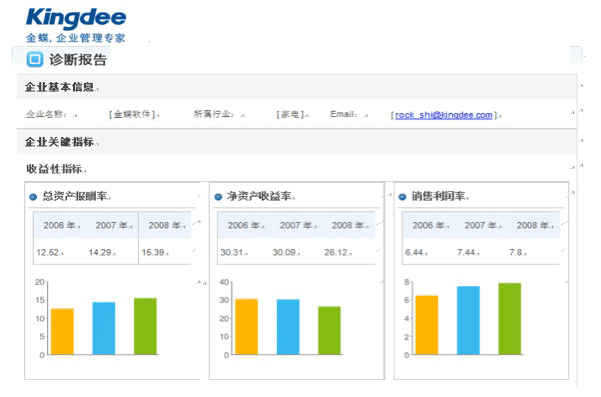Click the bullet icon beside 总资产报酬率
This screenshot has height=397, width=601.
[x=33, y=197]
